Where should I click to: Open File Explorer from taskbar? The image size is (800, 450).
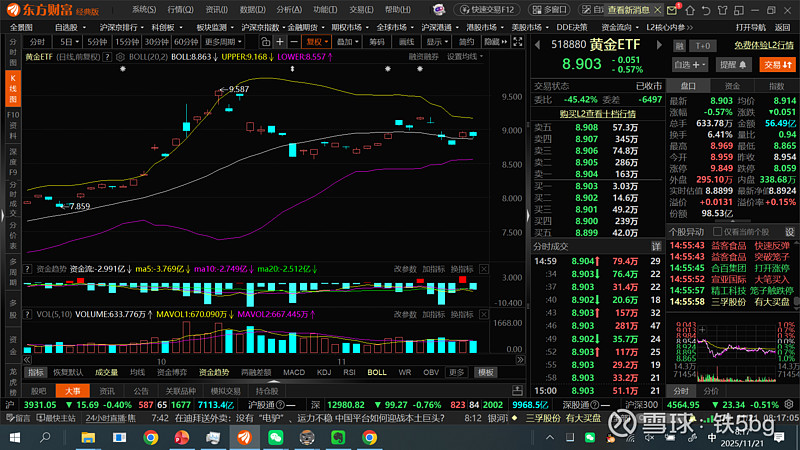pos(88,437)
